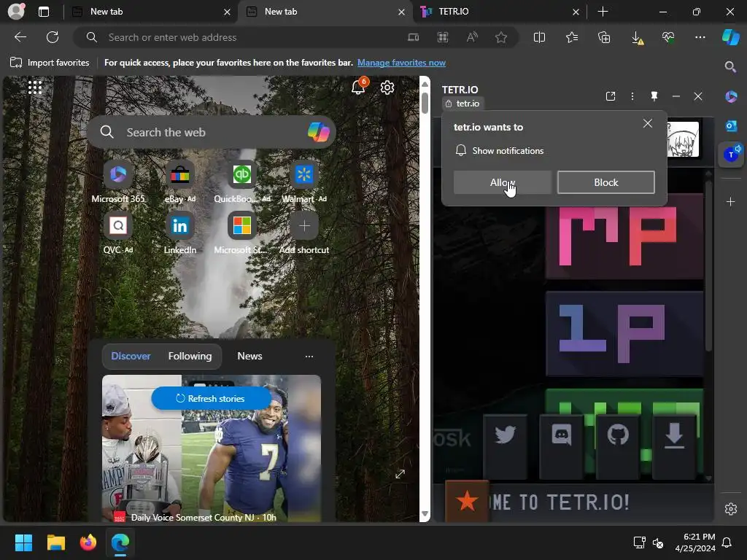
Task: Open the football news story thumbnail
Action: pyautogui.click(x=212, y=448)
